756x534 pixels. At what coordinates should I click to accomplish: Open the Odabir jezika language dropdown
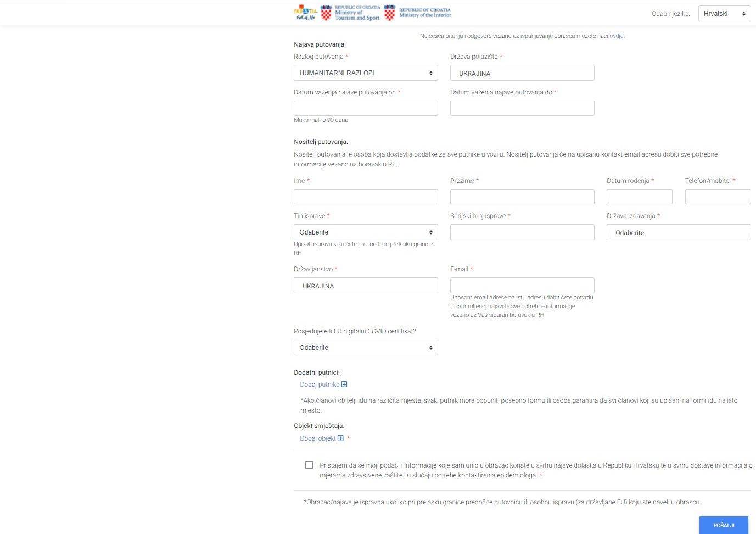coord(724,14)
